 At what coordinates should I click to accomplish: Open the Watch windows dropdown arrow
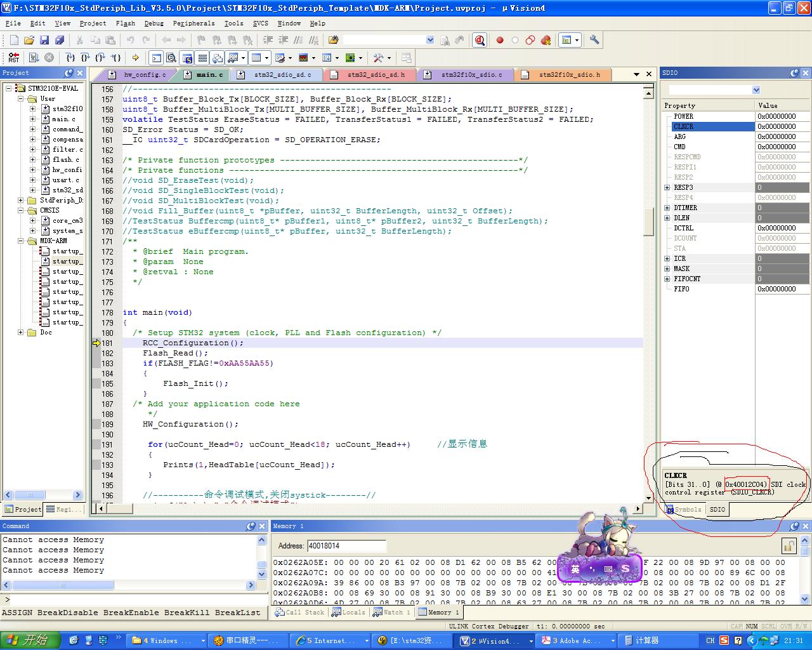point(244,58)
